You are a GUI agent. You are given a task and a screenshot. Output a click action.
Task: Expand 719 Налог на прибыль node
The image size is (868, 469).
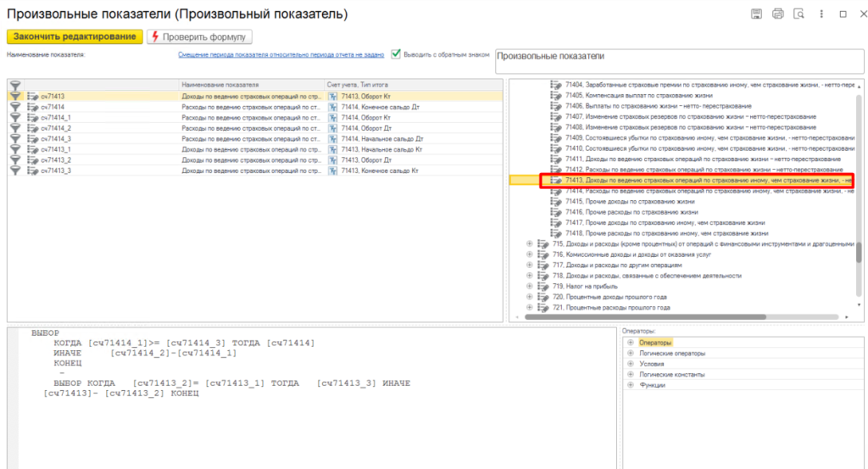tap(530, 287)
